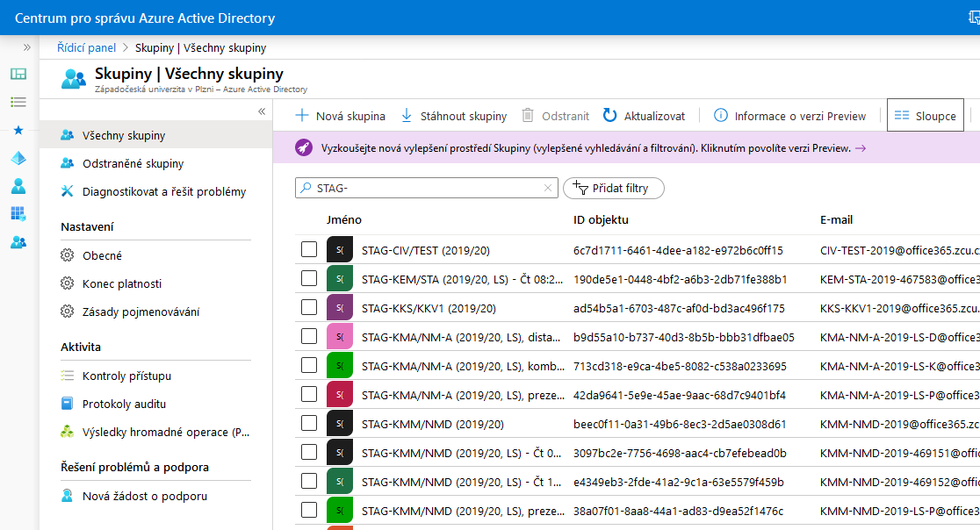This screenshot has width=980, height=530.
Task: Click the Preview banner arrow link
Action: click(861, 148)
